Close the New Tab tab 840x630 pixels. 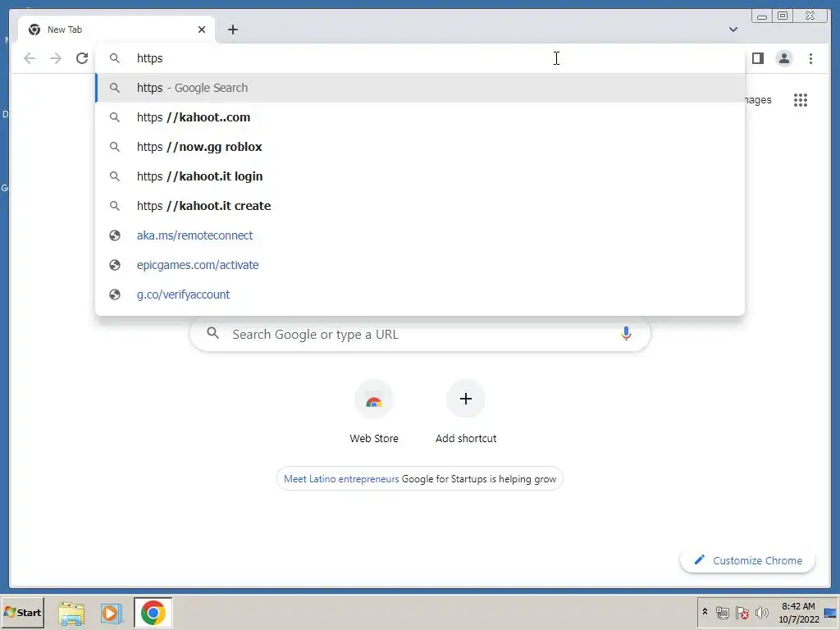point(202,30)
